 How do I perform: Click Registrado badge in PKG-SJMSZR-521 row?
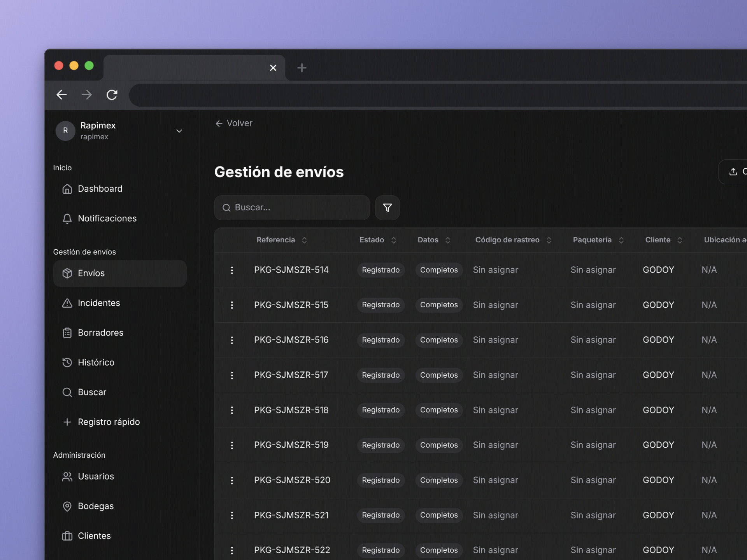[x=381, y=515]
